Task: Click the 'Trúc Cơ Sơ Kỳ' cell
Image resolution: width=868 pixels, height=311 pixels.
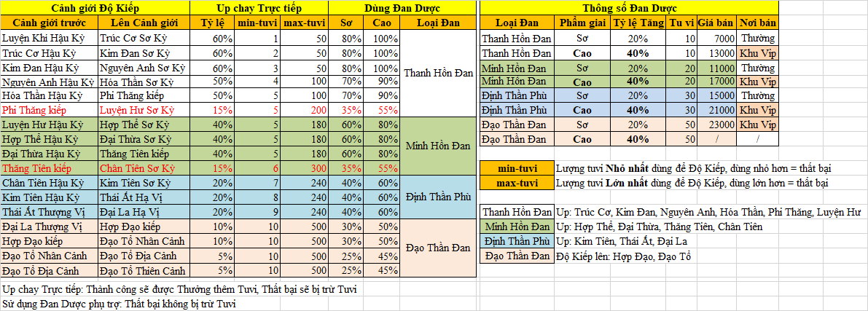Action: (144, 38)
